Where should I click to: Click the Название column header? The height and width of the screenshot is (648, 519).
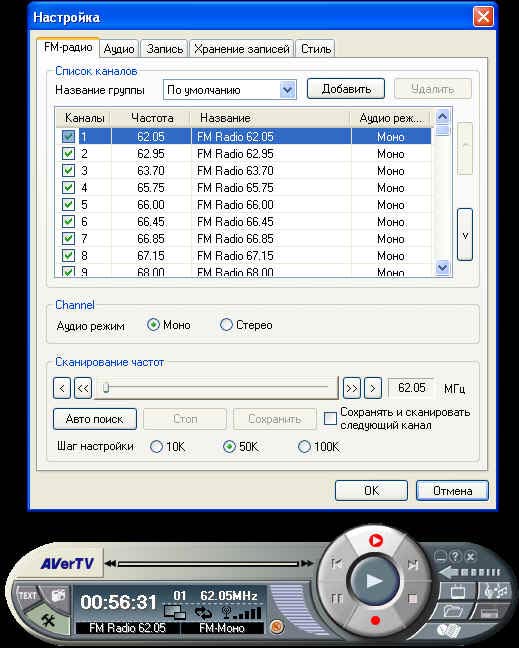[x=271, y=118]
